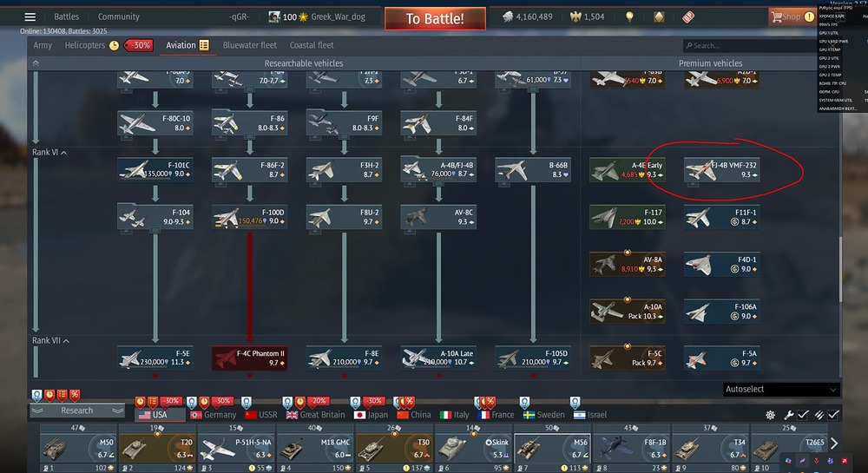The height and width of the screenshot is (473, 868).
Task: Select the F-101C aircraft
Action: (x=155, y=170)
